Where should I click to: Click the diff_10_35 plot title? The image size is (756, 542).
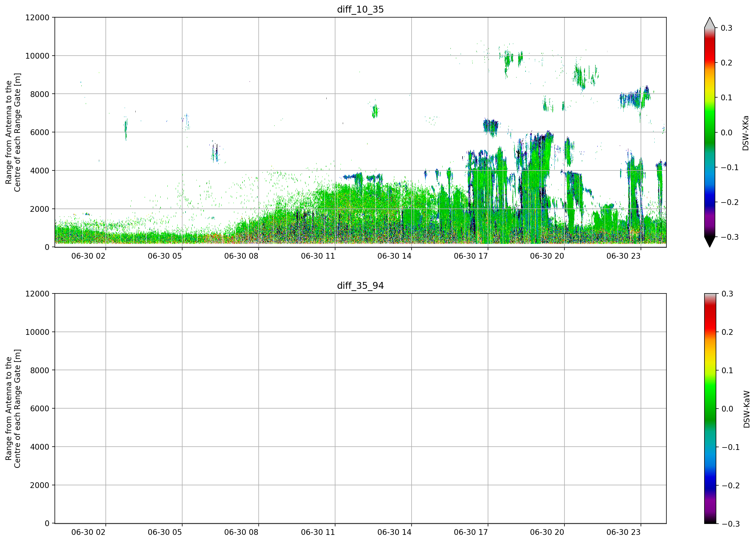pos(360,9)
